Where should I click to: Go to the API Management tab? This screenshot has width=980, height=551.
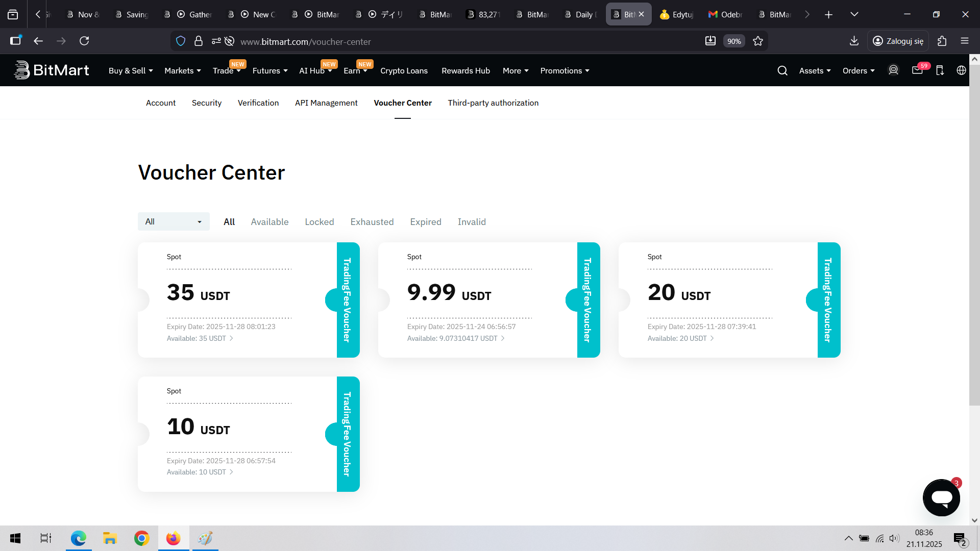[326, 103]
